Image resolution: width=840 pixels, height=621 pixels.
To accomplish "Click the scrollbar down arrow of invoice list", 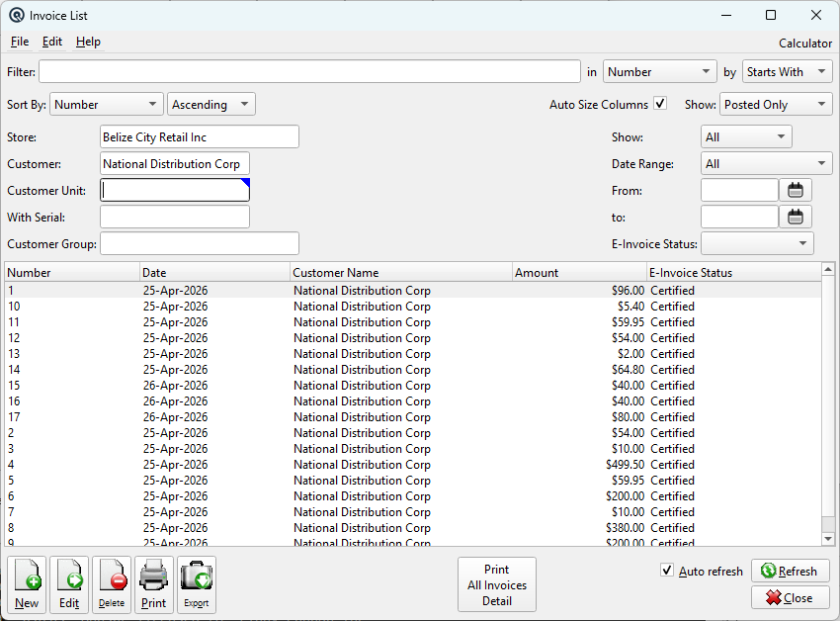I will [828, 538].
